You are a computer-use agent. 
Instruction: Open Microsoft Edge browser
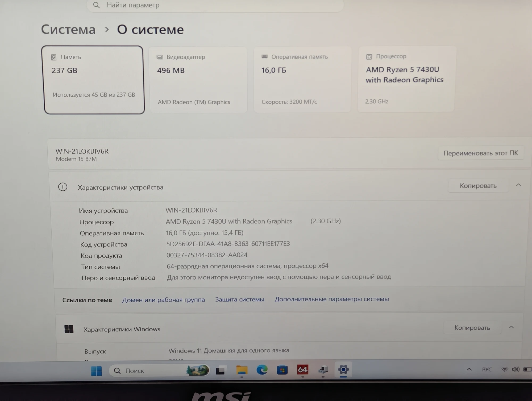point(262,370)
